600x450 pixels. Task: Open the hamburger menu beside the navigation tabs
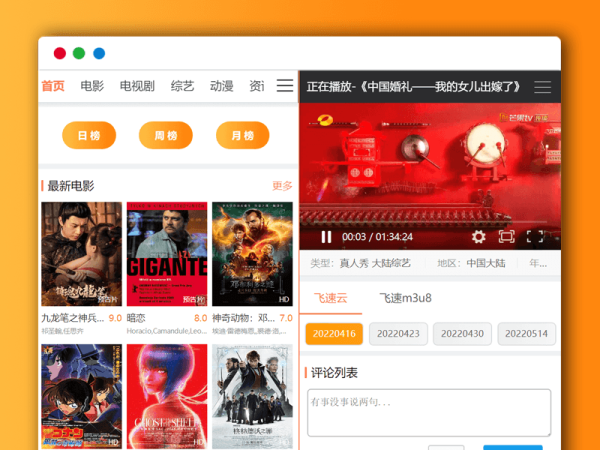pyautogui.click(x=285, y=86)
